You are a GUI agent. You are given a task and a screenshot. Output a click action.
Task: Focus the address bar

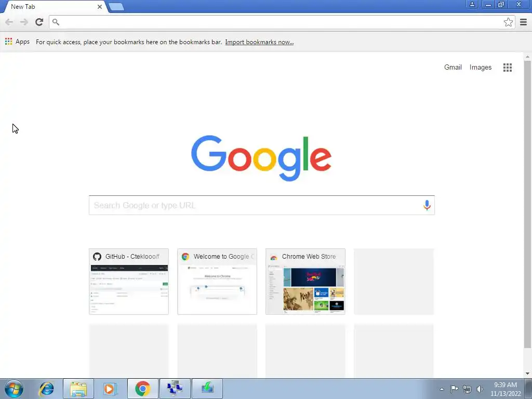(282, 22)
